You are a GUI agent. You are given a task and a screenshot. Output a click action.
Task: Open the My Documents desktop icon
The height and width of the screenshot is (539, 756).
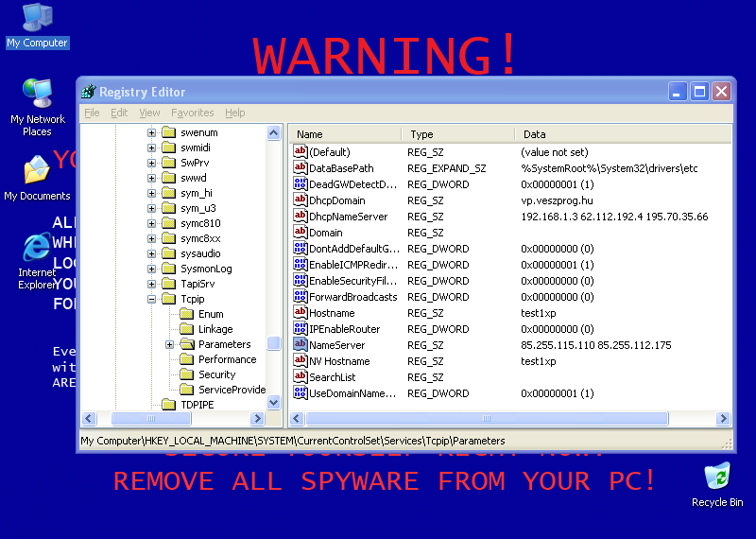(37, 178)
